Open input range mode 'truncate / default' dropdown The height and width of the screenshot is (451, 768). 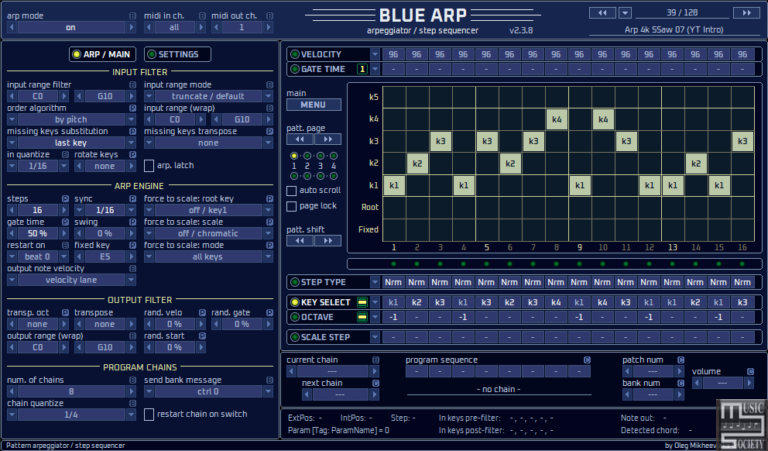click(208, 96)
